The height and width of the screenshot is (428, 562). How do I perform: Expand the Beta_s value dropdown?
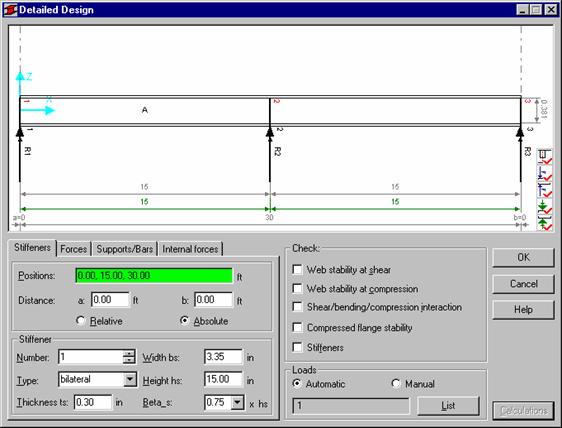coord(237,403)
